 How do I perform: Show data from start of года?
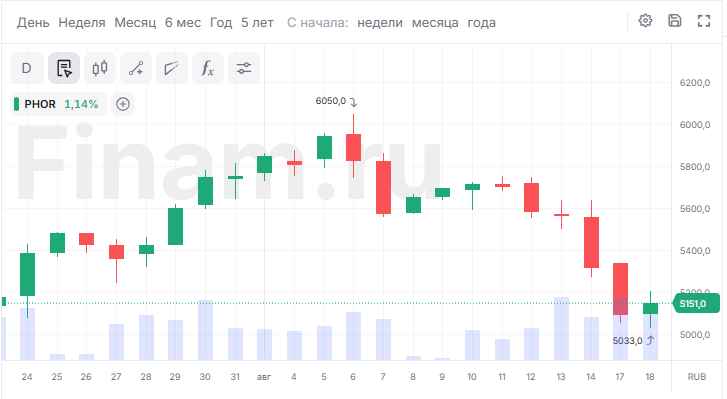click(481, 23)
